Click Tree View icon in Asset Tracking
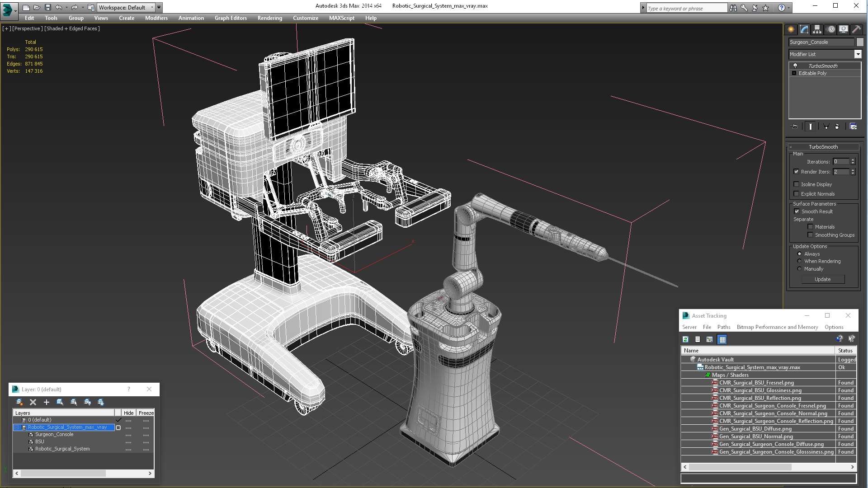 [710, 339]
